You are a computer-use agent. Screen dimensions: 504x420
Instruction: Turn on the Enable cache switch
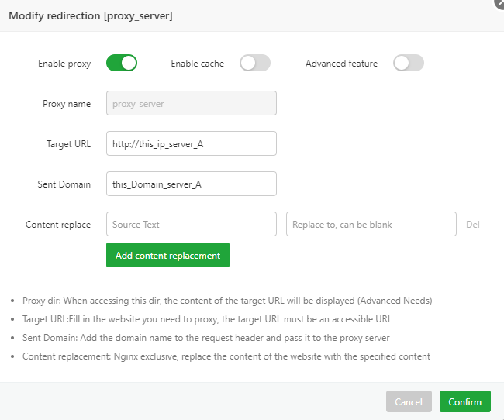tap(254, 63)
